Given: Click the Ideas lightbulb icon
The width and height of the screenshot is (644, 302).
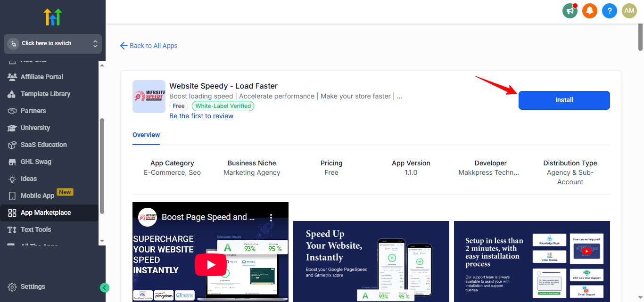Looking at the screenshot, I should tap(12, 179).
